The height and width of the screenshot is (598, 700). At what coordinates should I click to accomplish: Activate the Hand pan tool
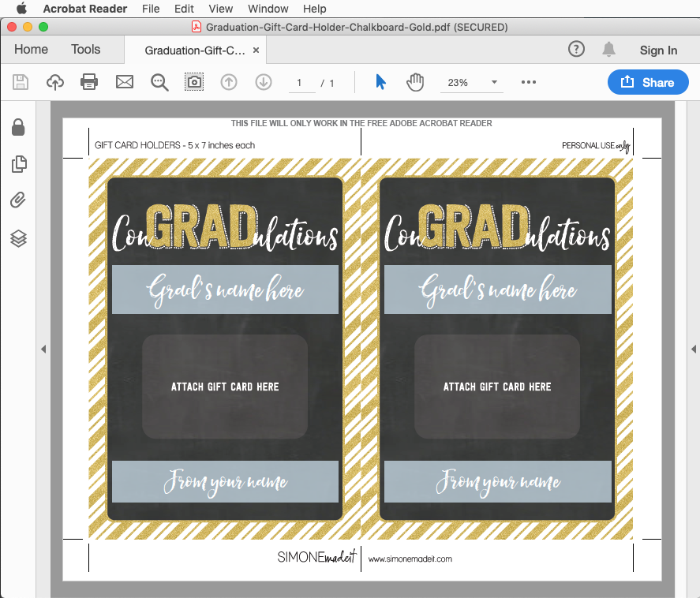(415, 82)
